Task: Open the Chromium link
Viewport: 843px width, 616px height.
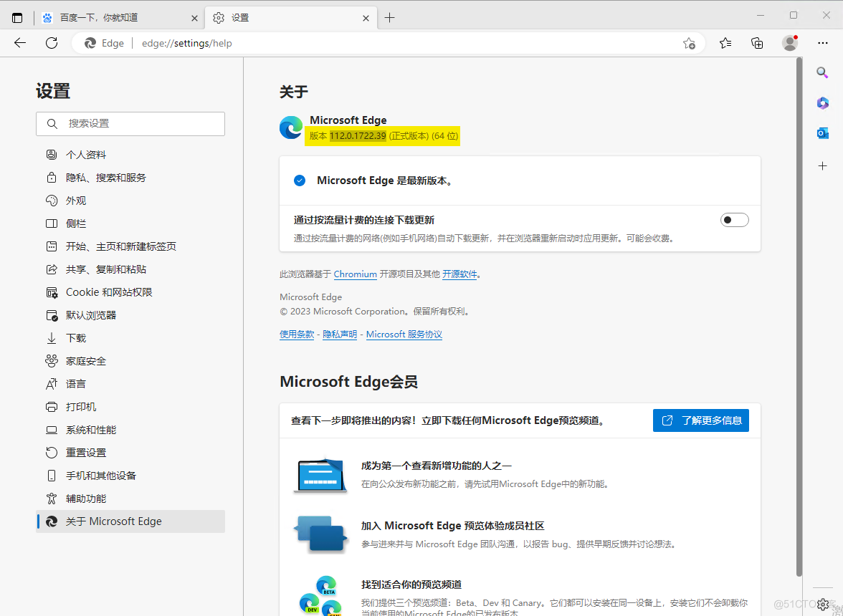Action: (x=355, y=274)
